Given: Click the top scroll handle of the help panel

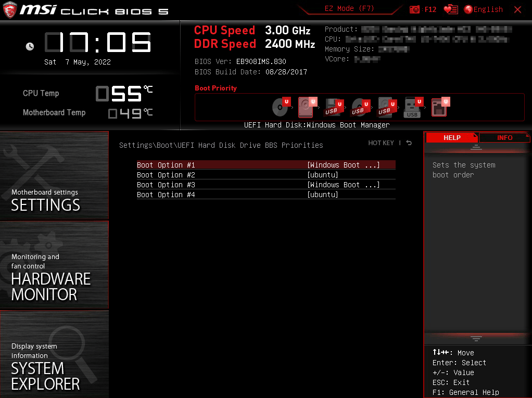Looking at the screenshot, I should click(x=476, y=147).
